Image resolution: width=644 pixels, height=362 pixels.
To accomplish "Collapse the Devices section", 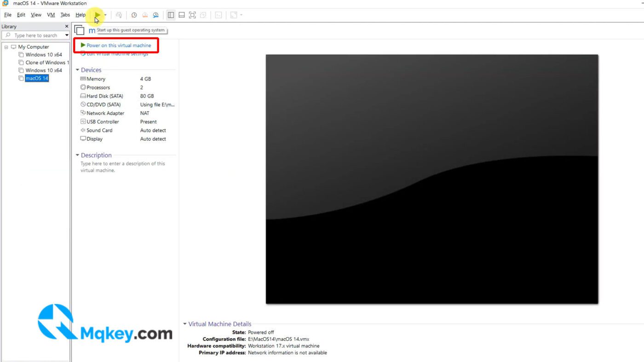I will (78, 70).
